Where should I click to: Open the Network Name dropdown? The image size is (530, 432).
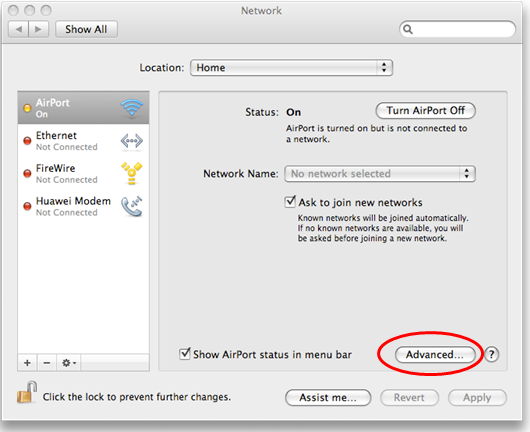380,174
